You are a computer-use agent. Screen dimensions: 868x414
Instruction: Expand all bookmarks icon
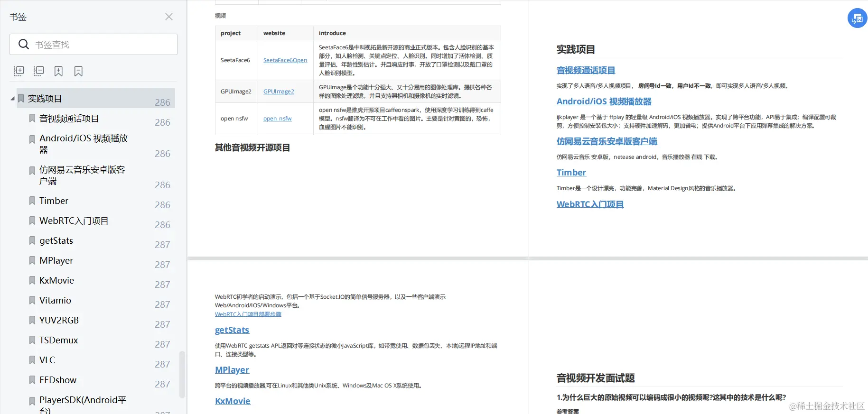[x=19, y=71]
